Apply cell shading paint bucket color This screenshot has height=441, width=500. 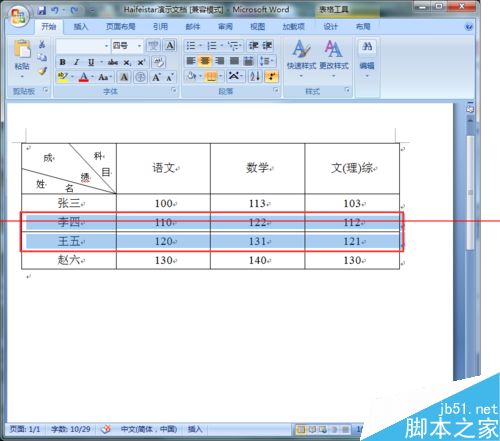(191, 77)
